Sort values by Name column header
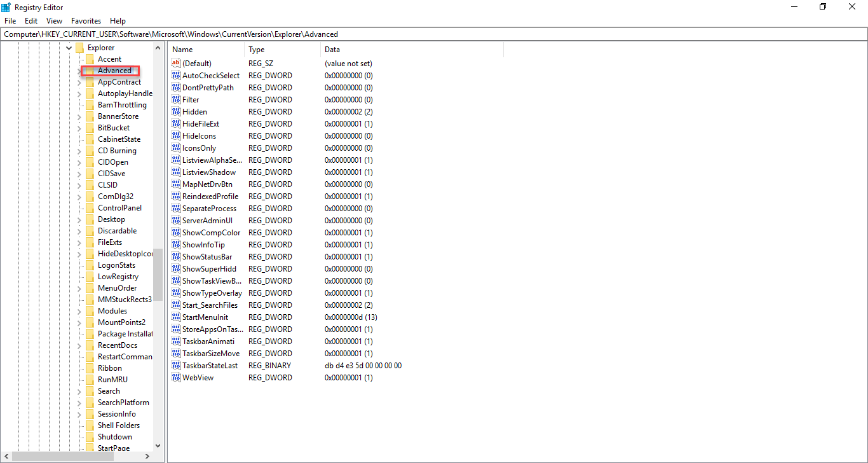 [206, 50]
